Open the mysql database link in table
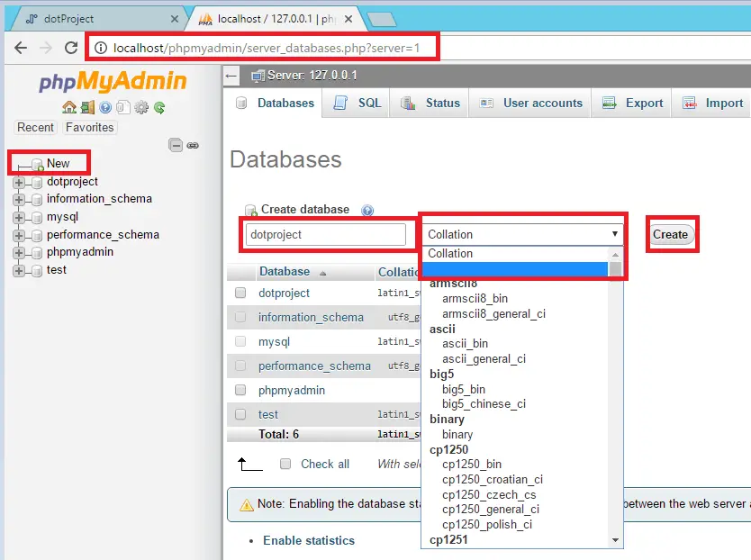Screen dimensions: 751x560 coord(274,341)
